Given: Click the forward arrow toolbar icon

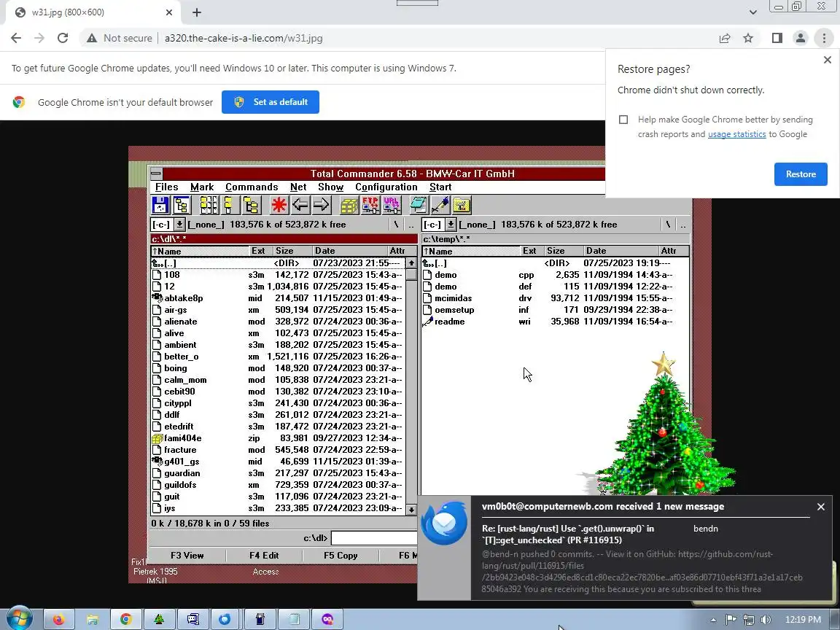Looking at the screenshot, I should [322, 205].
